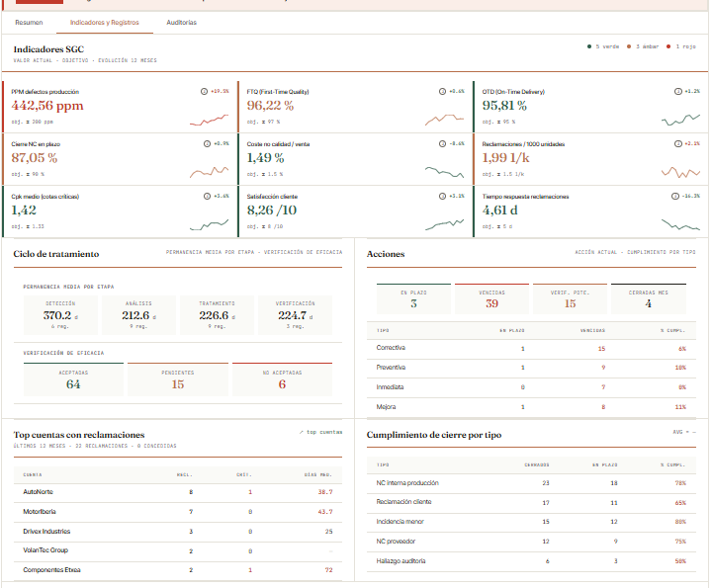Select the Vencidas actions tile
Viewport: 712px width, 588px height.
coord(491,298)
